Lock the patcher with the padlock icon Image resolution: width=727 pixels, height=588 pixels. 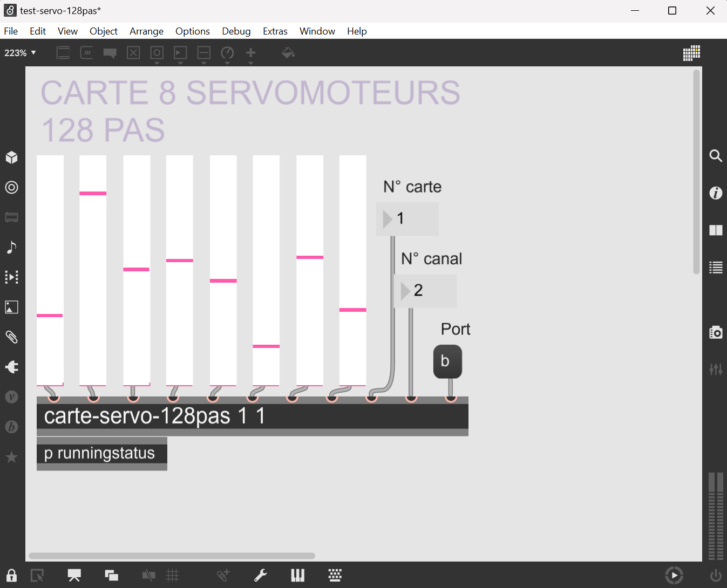pos(11,575)
